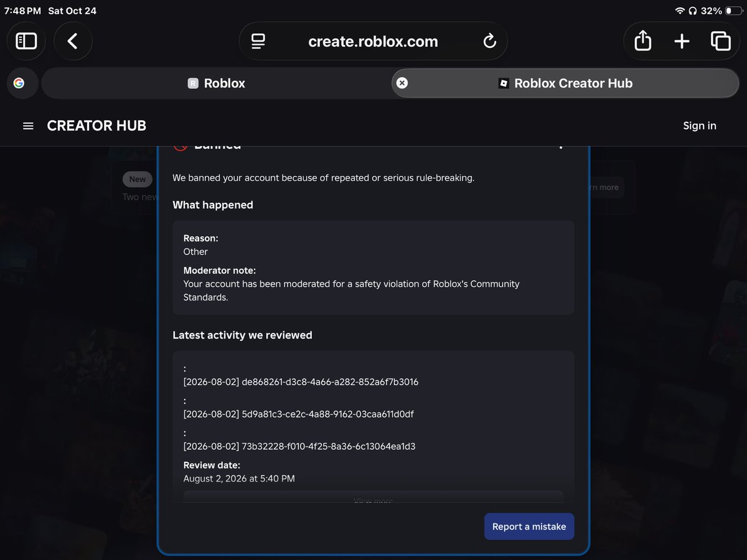Image resolution: width=747 pixels, height=560 pixels.
Task: Click the 7:48 PM clock
Action: coord(22,11)
